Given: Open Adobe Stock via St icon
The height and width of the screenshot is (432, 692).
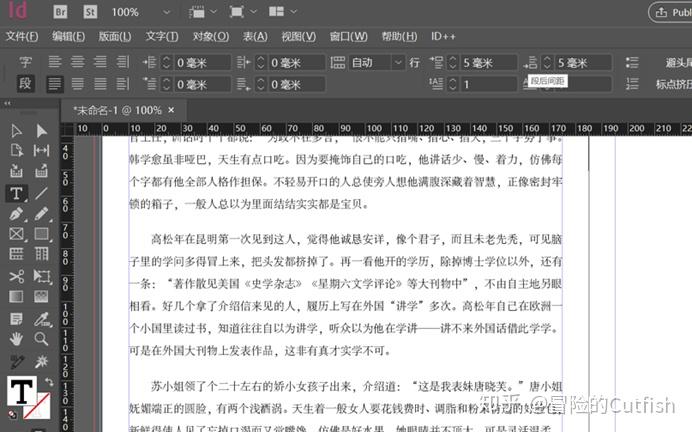Looking at the screenshot, I should (90, 12).
